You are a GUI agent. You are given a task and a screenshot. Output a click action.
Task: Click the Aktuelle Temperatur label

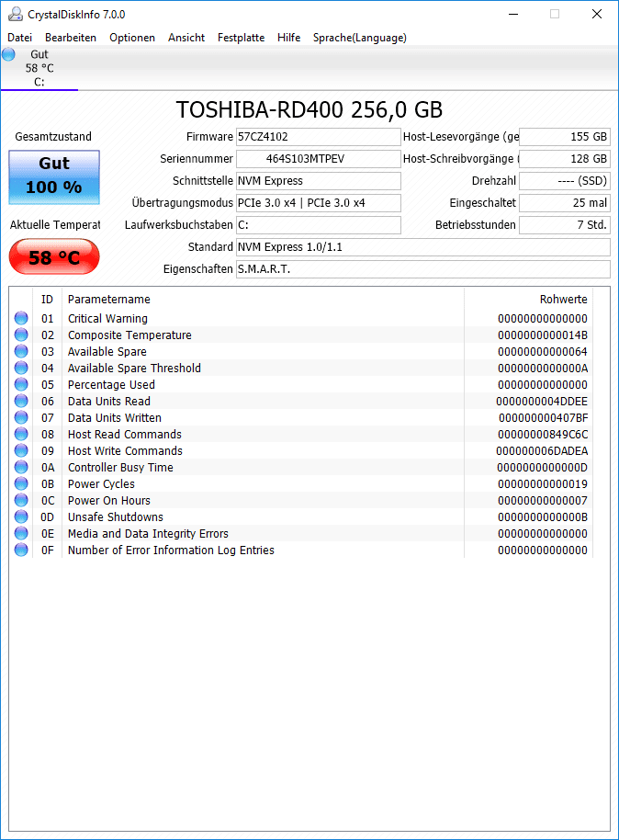click(55, 225)
